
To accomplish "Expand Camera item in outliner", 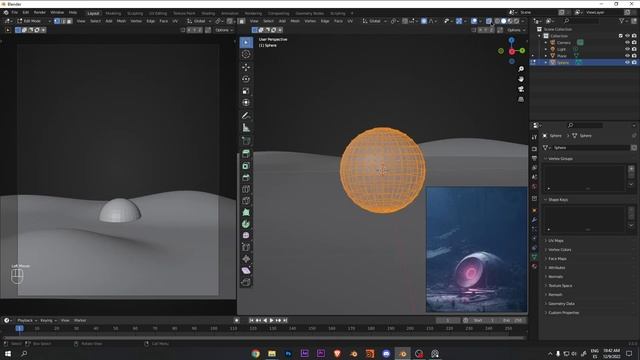I will pyautogui.click(x=546, y=42).
